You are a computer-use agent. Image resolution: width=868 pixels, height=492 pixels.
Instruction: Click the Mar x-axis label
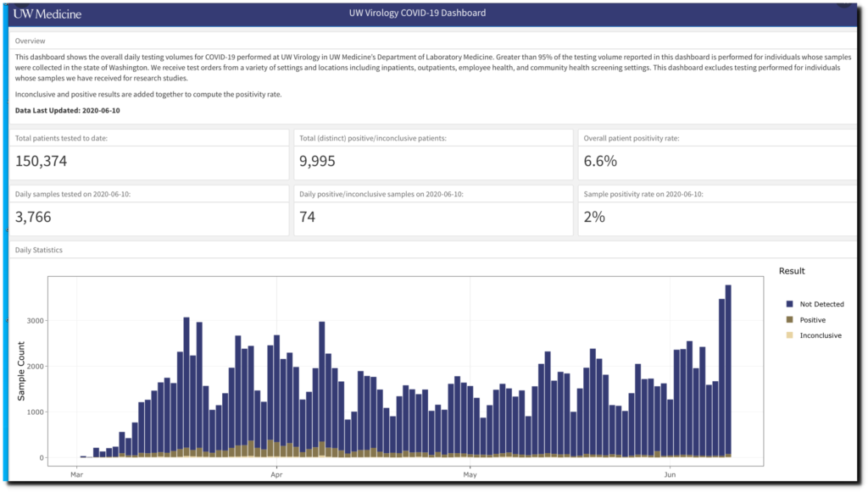[x=76, y=474]
